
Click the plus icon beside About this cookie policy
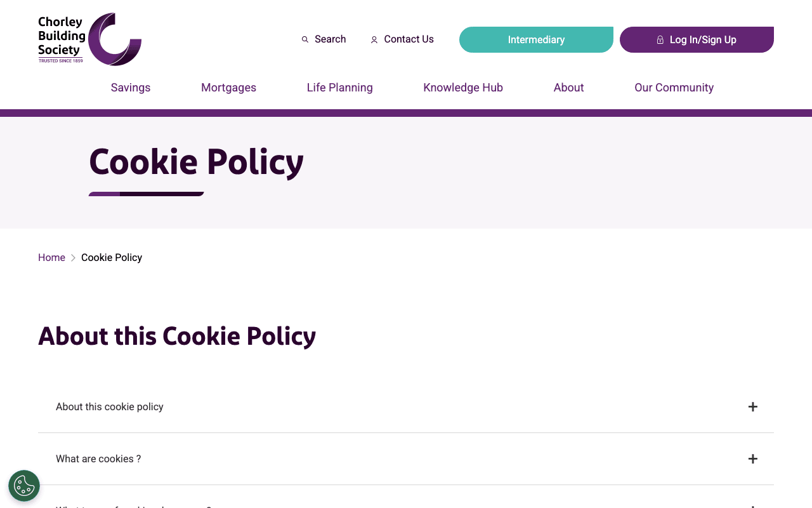pos(753,406)
